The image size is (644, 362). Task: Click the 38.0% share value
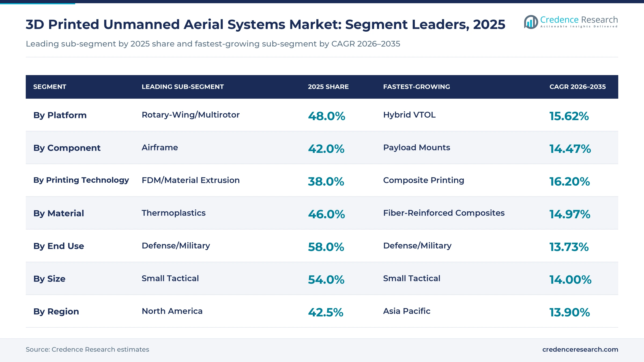click(326, 182)
